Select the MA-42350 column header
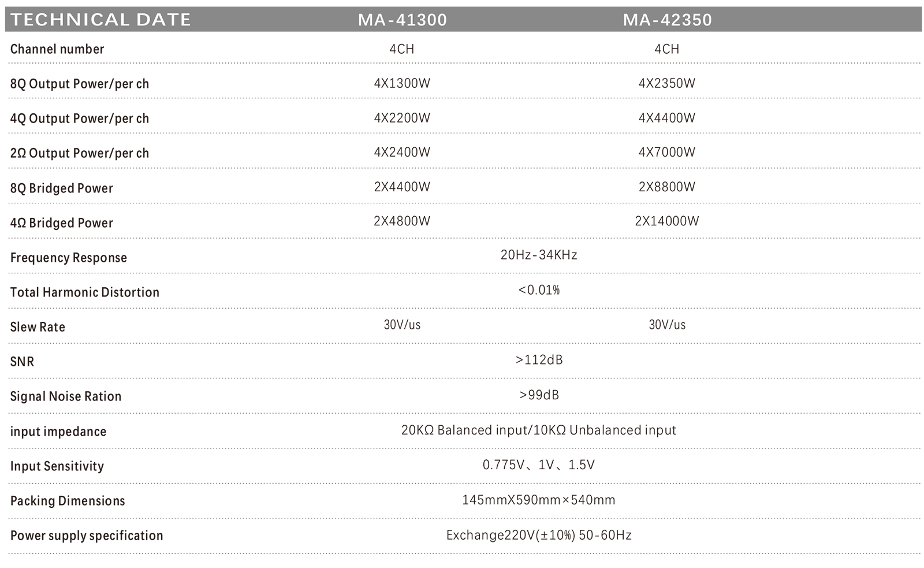The height and width of the screenshot is (568, 924). (667, 20)
